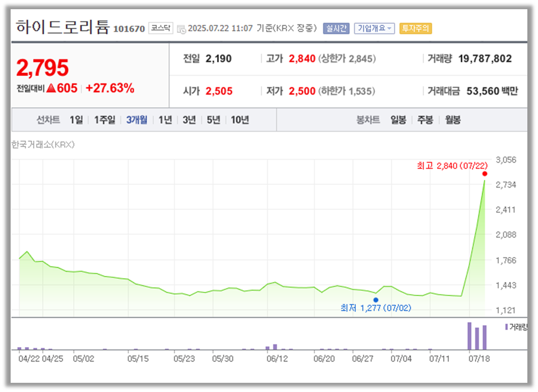The width and height of the screenshot is (538, 392).
Task: Click the 실시간 badge button
Action: coord(336,28)
